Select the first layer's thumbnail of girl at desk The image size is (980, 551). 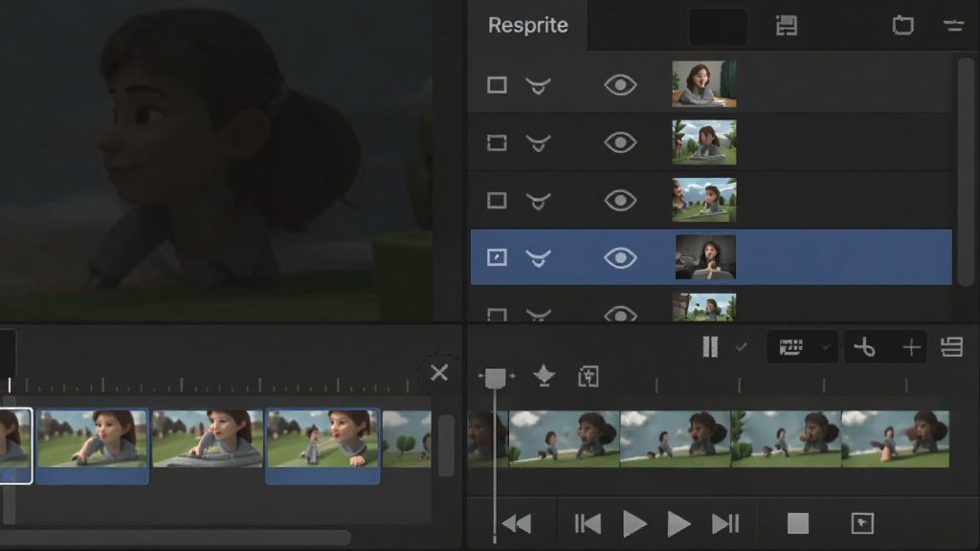click(x=703, y=84)
